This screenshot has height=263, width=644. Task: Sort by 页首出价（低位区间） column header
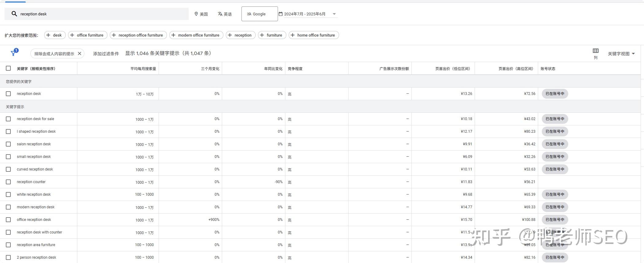point(453,69)
